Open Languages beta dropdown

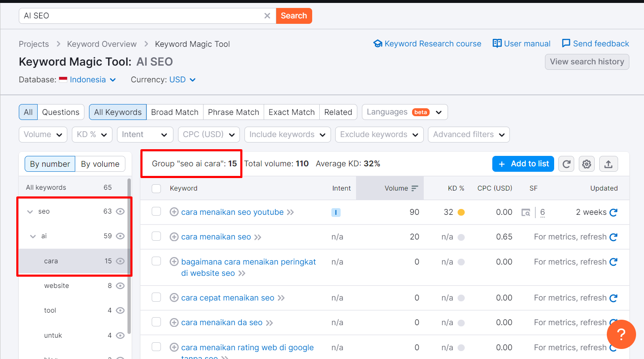pos(405,112)
